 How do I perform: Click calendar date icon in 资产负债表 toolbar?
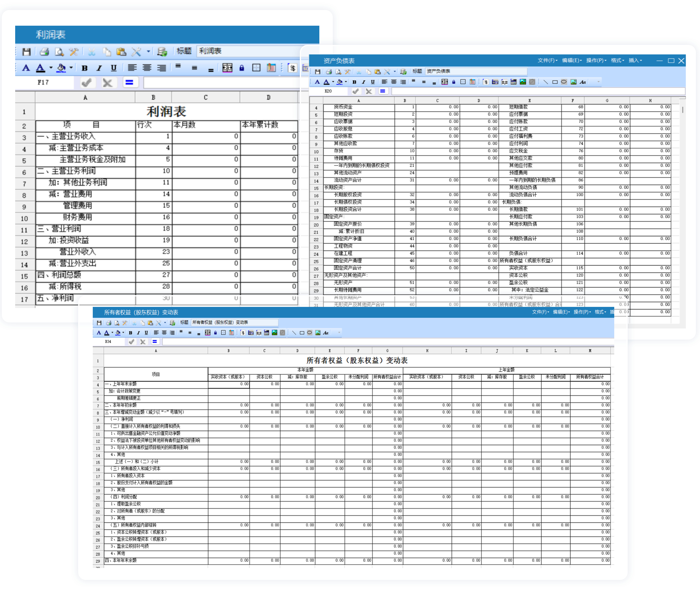click(x=514, y=82)
